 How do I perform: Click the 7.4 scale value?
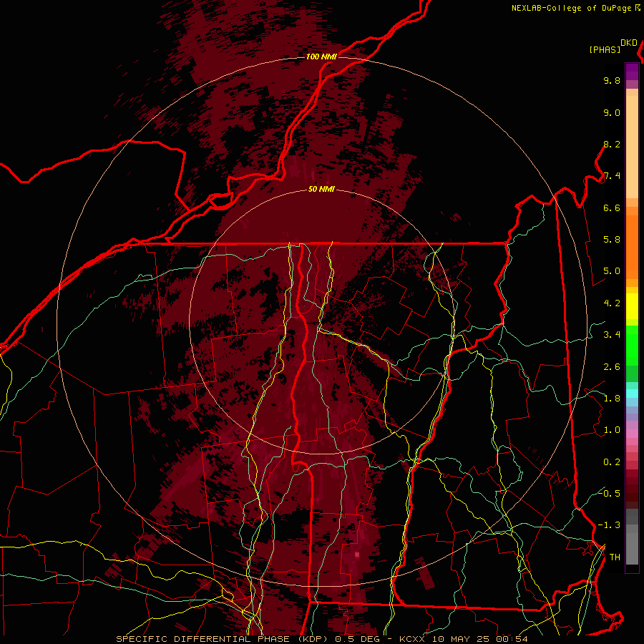[x=612, y=176]
